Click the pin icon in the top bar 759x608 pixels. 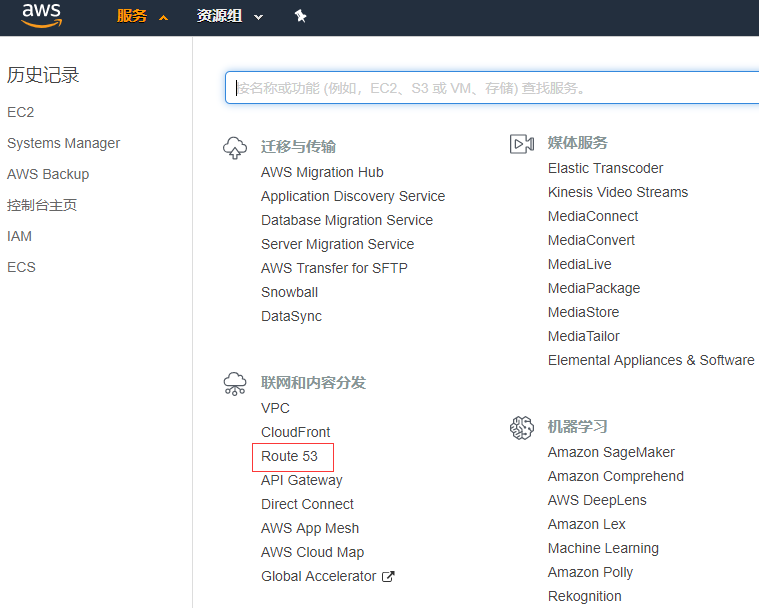click(300, 16)
